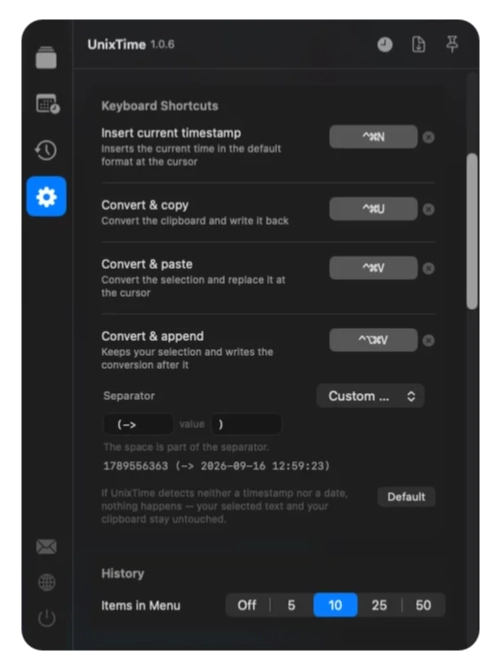Record shortcut for Convert & append

pyautogui.click(x=373, y=340)
